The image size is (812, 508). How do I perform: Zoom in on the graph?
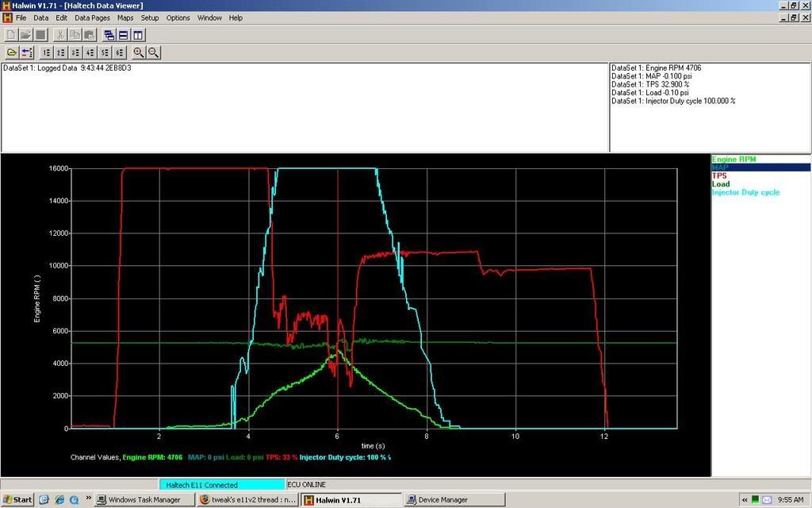click(139, 52)
